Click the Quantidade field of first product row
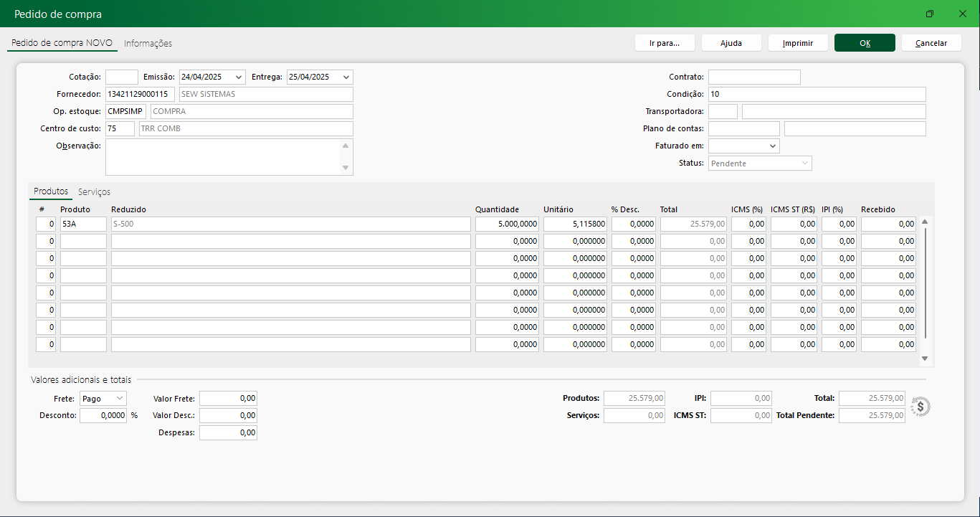This screenshot has height=517, width=980. click(x=507, y=224)
